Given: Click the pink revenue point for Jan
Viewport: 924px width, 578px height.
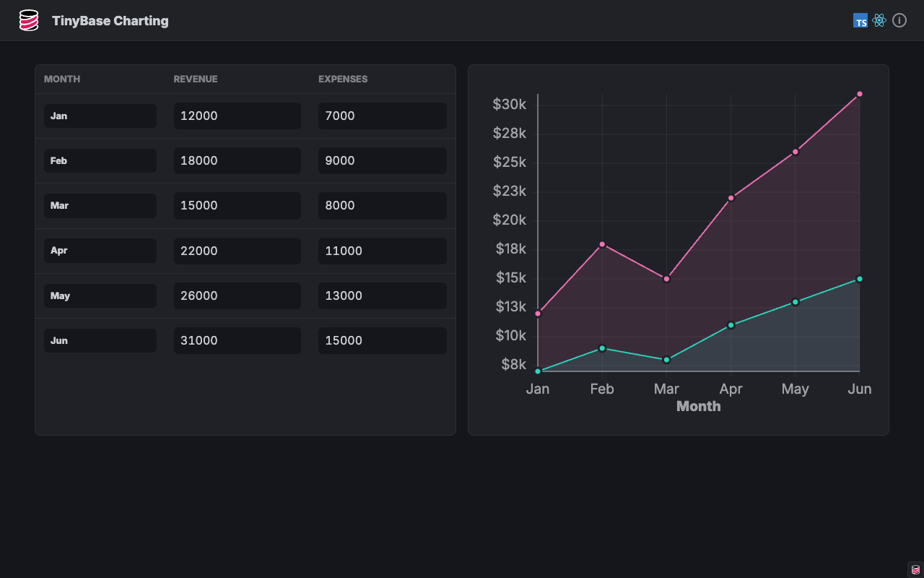Looking at the screenshot, I should (x=538, y=314).
